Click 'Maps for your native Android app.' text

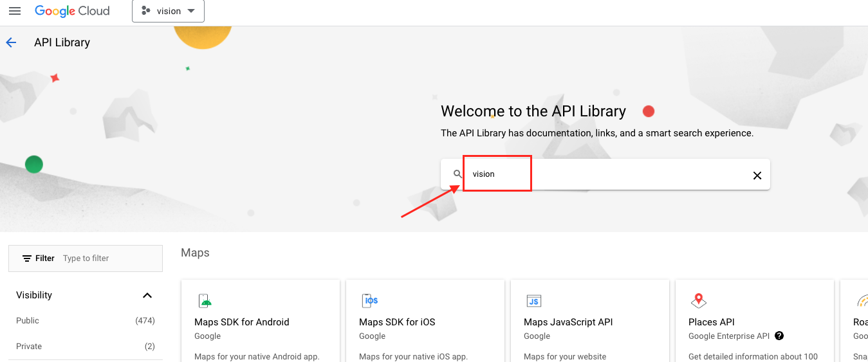257,356
